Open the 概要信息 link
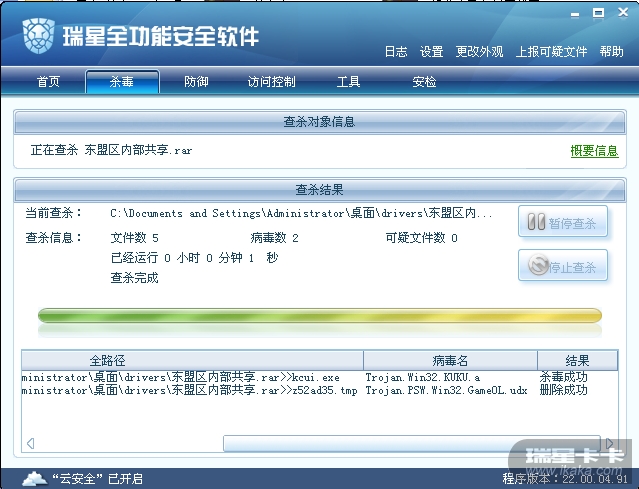 tap(595, 151)
